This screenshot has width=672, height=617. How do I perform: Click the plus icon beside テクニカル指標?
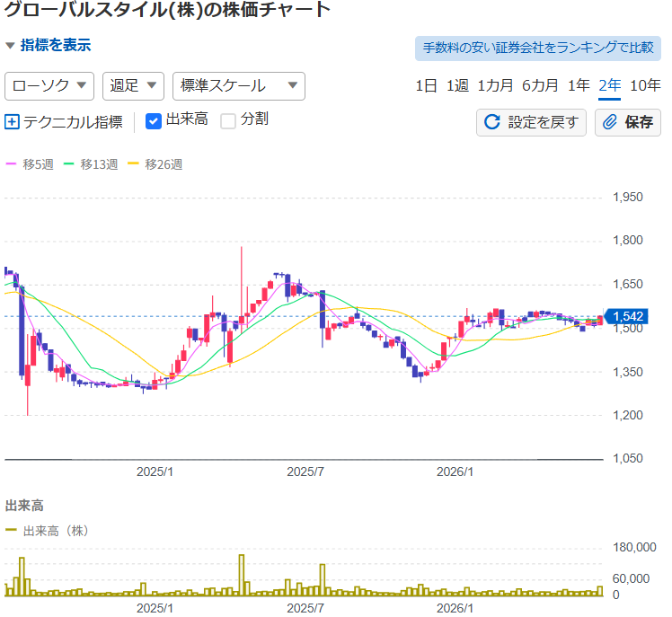point(12,122)
